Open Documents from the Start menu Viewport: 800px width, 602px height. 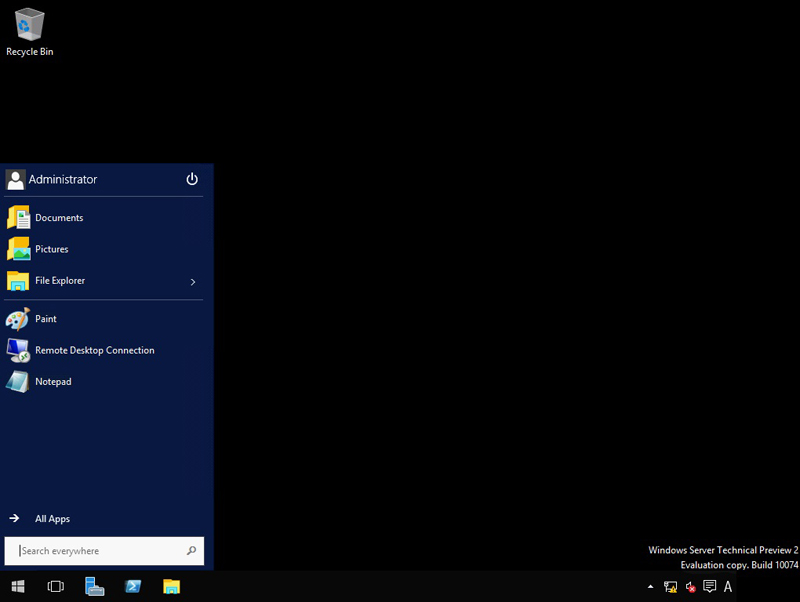[x=104, y=218]
